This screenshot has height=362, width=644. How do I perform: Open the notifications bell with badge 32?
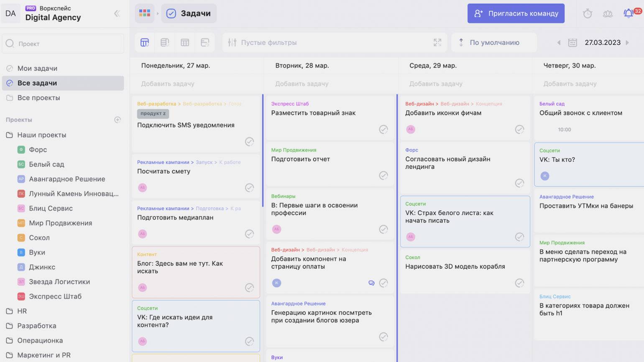pyautogui.click(x=628, y=13)
